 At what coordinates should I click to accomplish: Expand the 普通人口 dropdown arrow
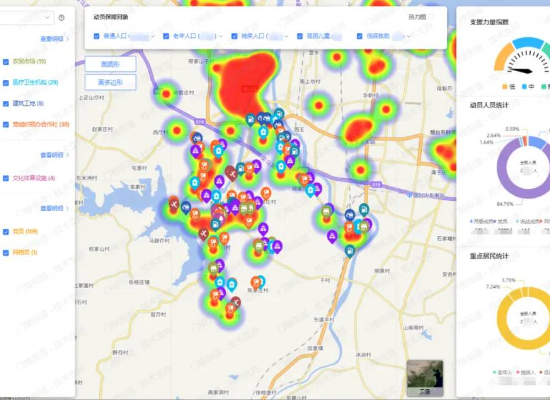click(x=153, y=36)
